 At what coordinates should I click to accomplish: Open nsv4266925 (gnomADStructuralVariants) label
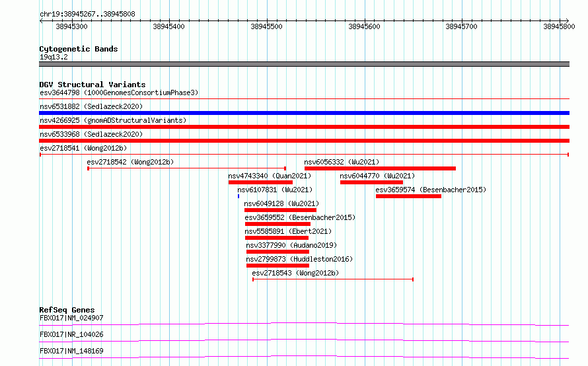(x=113, y=120)
